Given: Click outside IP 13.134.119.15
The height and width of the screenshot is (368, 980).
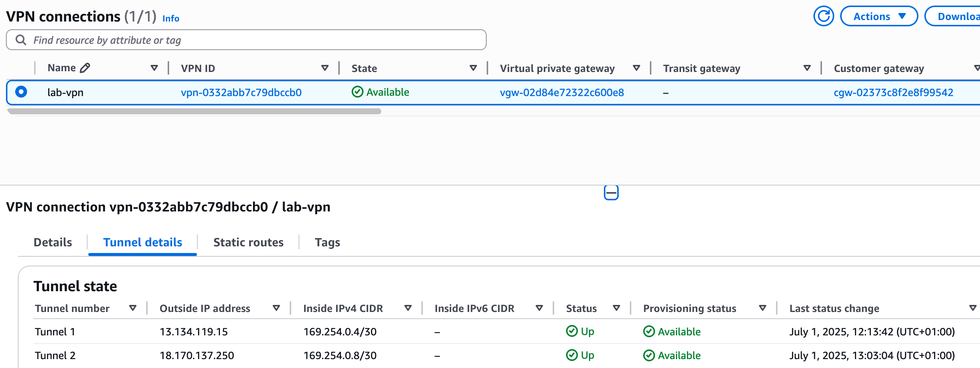Looking at the screenshot, I should point(193,332).
